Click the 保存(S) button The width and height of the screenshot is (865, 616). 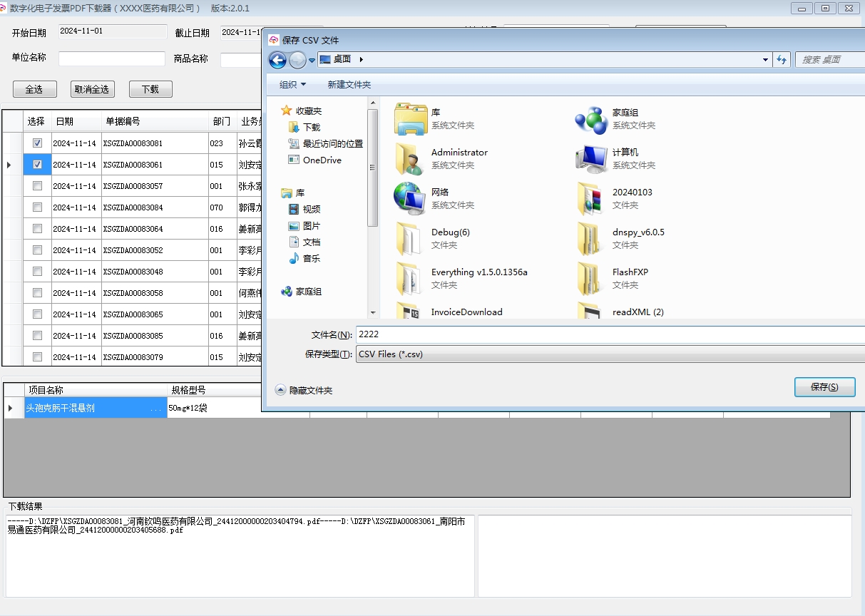(824, 386)
